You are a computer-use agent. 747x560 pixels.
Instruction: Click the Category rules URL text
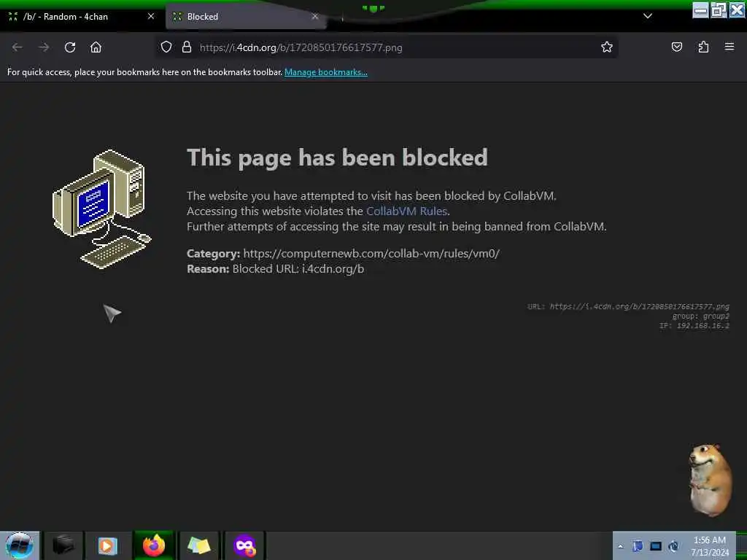pos(371,253)
